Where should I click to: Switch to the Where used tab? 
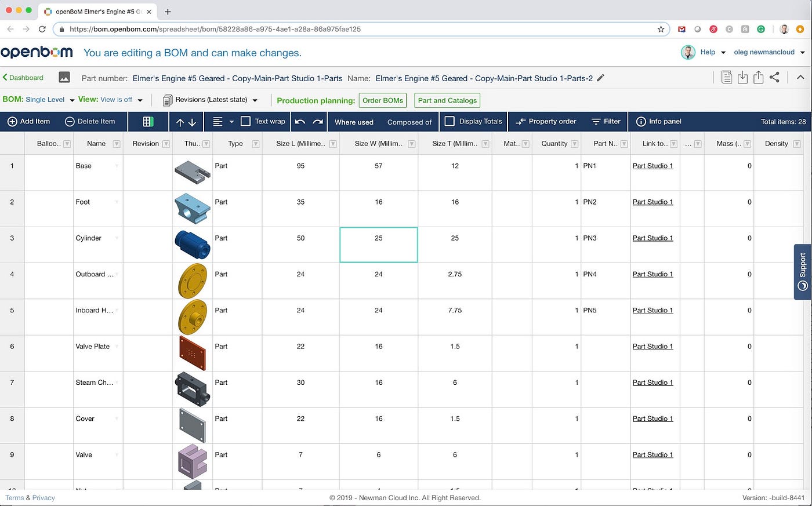click(354, 122)
